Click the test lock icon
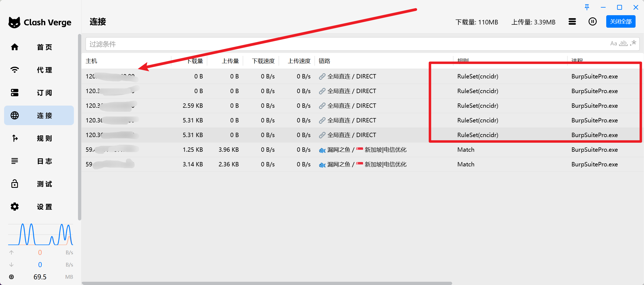Image resolution: width=644 pixels, height=285 pixels. pyautogui.click(x=15, y=184)
